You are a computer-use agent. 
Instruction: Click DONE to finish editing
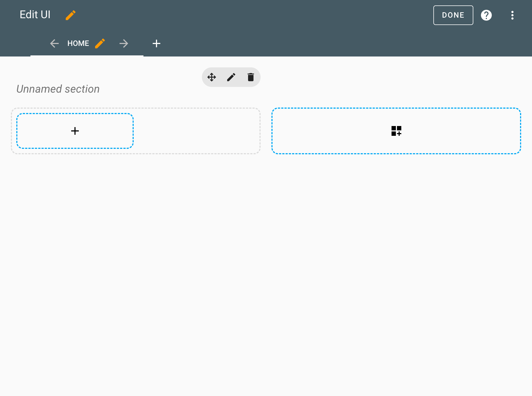tap(453, 15)
